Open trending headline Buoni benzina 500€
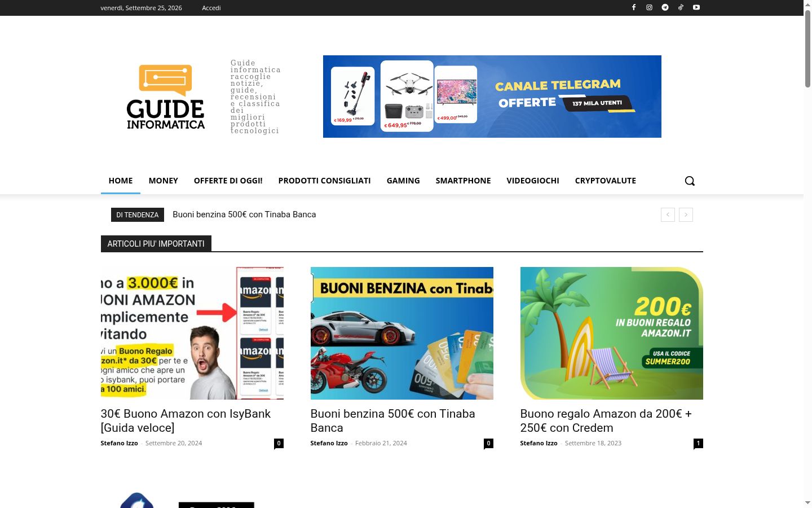Screen dimensions: 812x508 [x=244, y=214]
